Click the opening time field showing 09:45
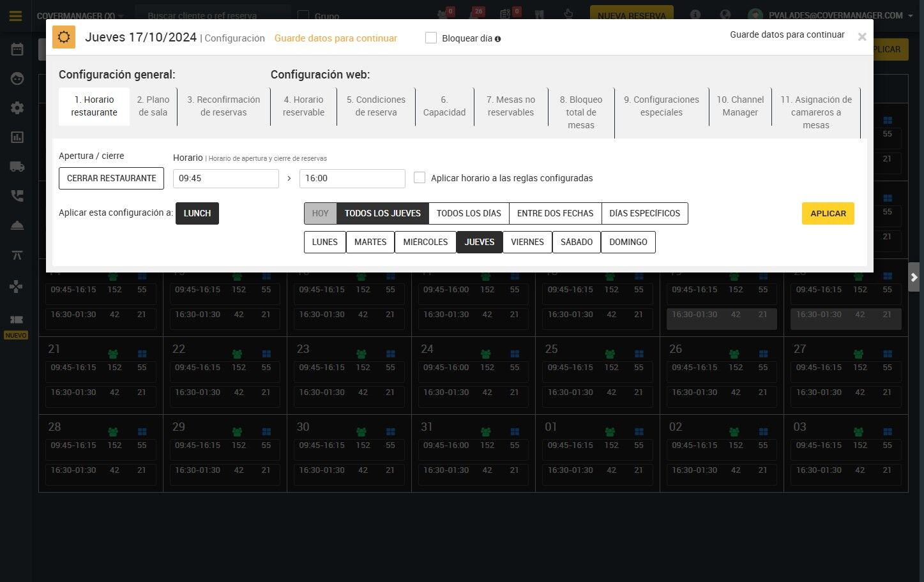 (226, 179)
